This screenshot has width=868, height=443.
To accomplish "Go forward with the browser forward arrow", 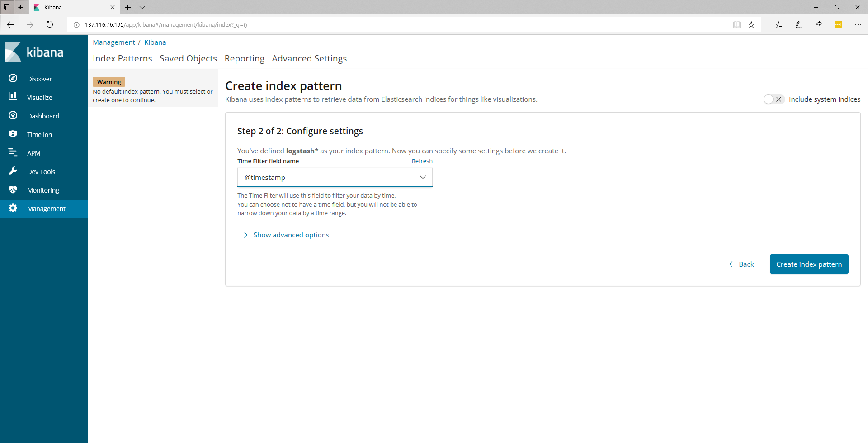I will [x=30, y=24].
